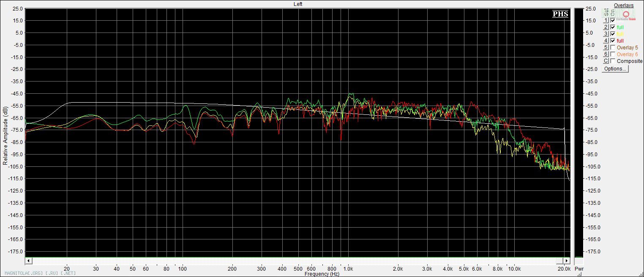Click the 'Frequency (Hz)' axis label

[322, 274]
